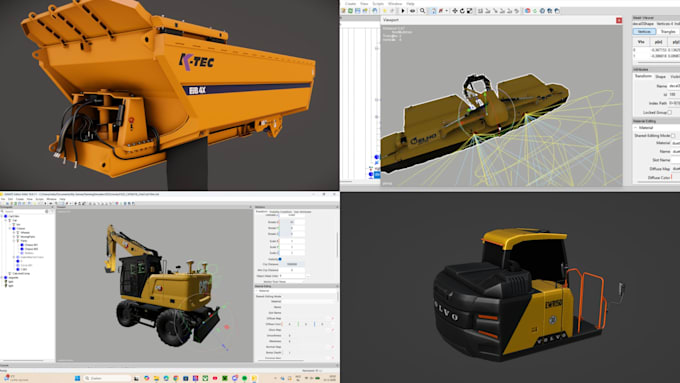The image size is (680, 383).
Task: Open the Edit menu in bottom-left window
Action: [x=10, y=199]
